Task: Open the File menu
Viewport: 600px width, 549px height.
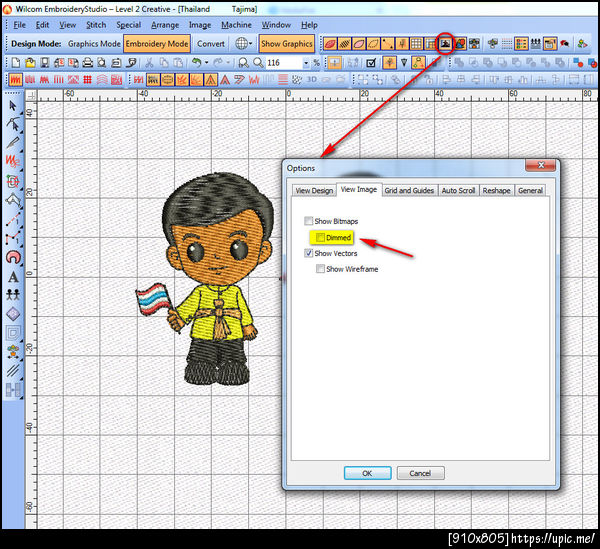Action: (19, 25)
